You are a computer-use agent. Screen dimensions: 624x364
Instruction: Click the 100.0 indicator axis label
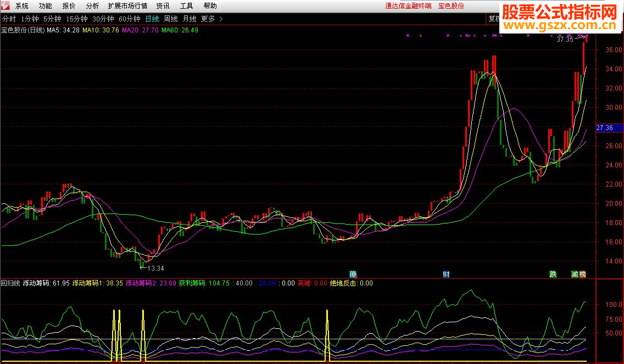point(614,304)
